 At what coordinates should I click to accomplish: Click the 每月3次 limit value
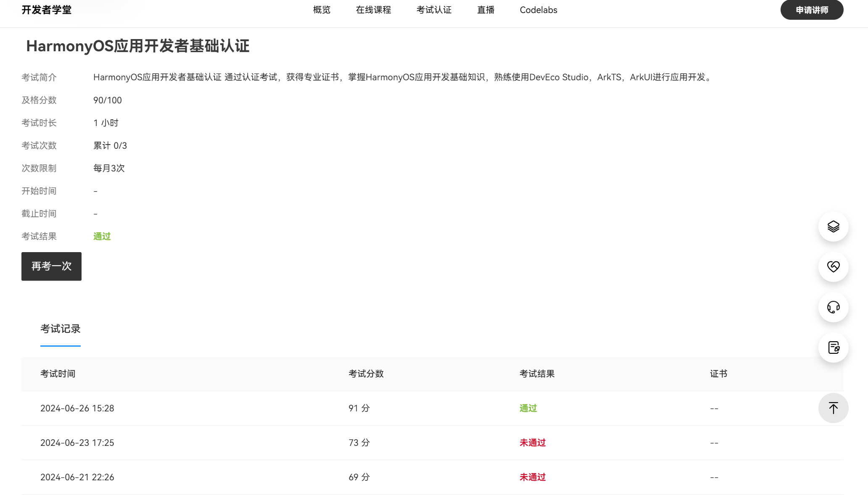pyautogui.click(x=109, y=168)
